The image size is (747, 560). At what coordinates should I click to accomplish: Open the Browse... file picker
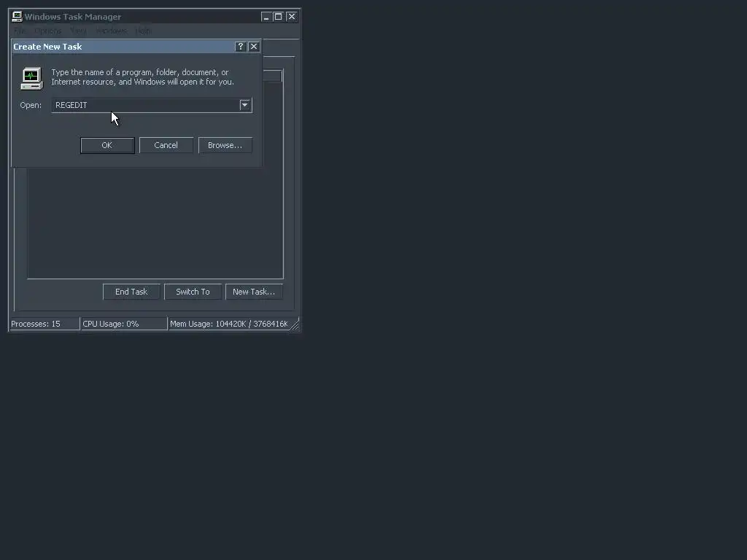(225, 145)
